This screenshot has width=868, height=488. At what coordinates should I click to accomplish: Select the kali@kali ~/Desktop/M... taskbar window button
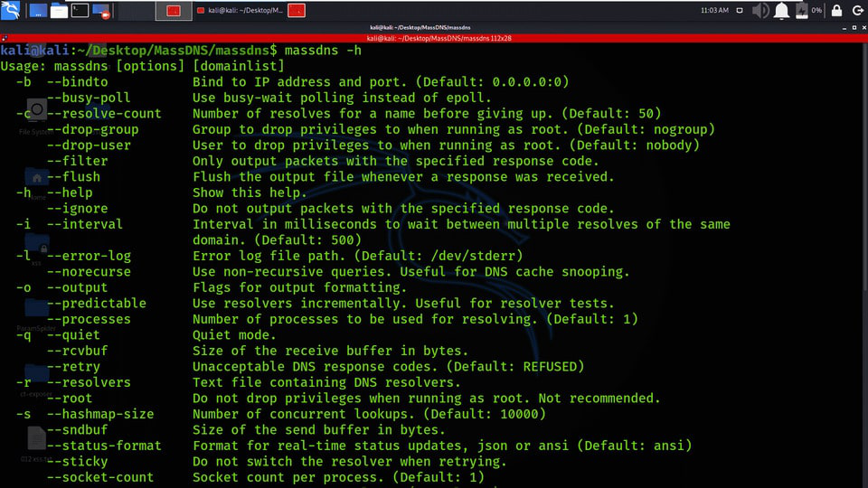point(240,11)
